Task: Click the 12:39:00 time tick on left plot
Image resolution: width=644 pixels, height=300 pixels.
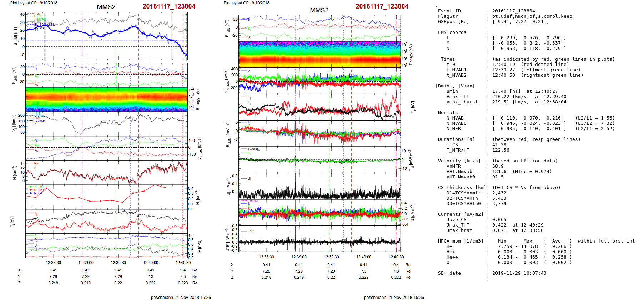Action: (x=86, y=263)
